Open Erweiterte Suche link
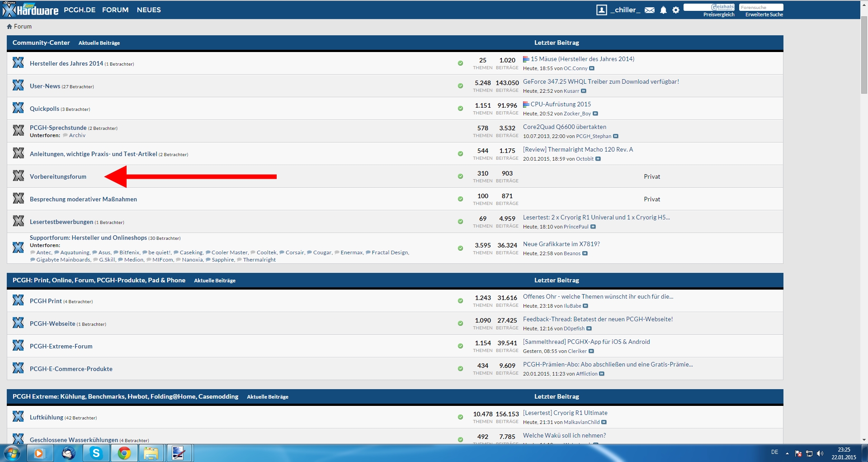Screen dimensions: 868x462 764,14
